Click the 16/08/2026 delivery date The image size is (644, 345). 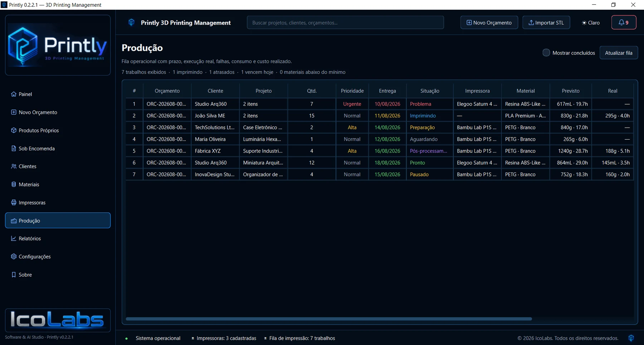tap(387, 151)
